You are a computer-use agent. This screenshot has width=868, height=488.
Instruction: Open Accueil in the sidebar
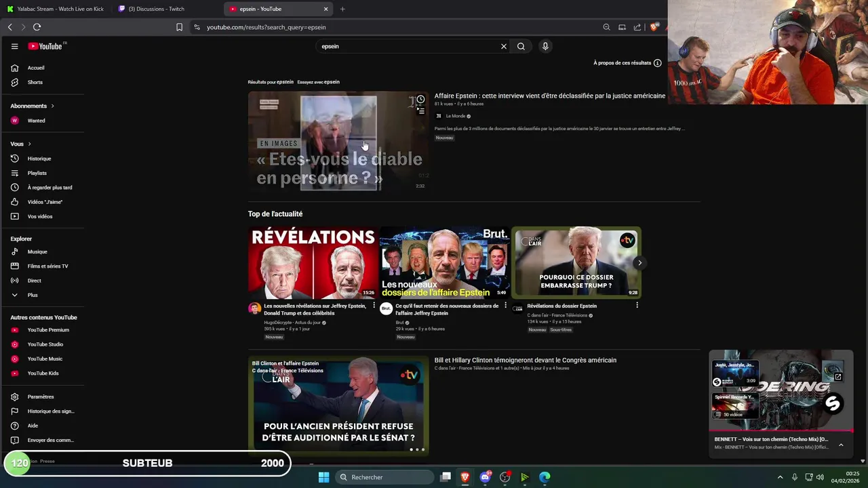[x=28, y=68]
